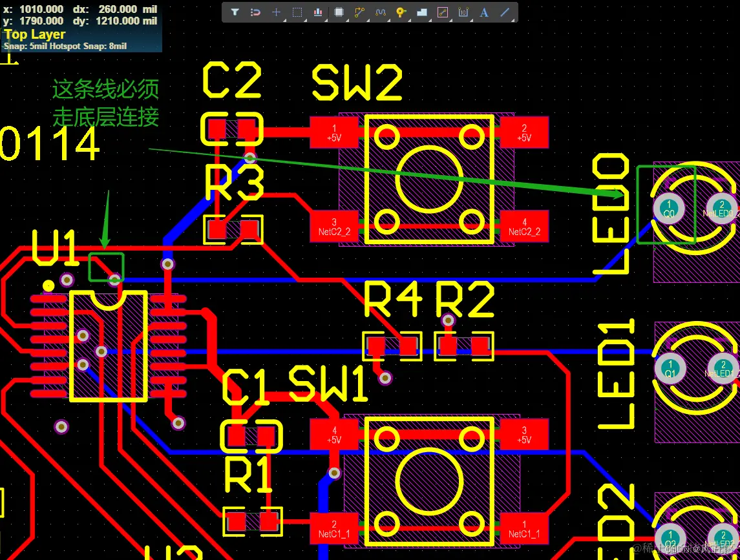Click the R2 designator text
The image size is (740, 560).
point(465,298)
